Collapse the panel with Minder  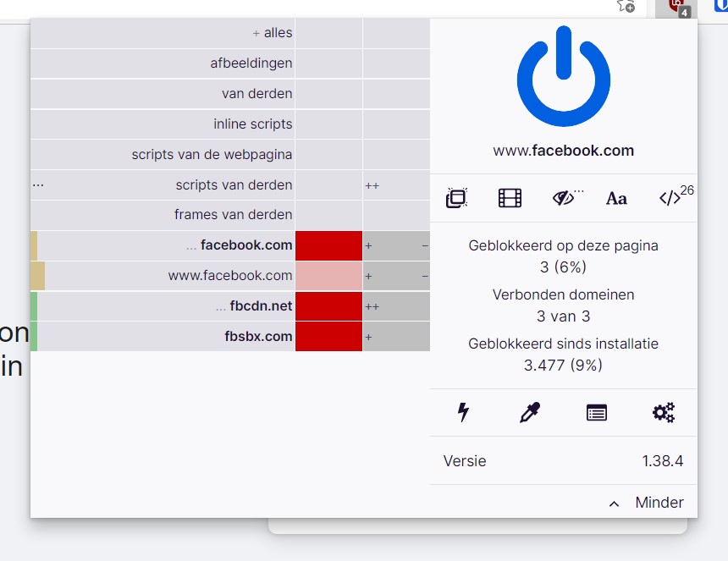tap(646, 503)
